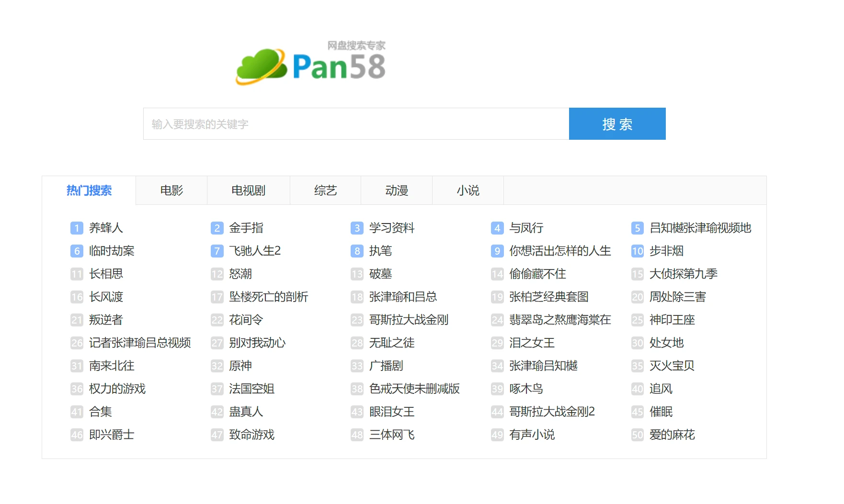844x504 pixels.
Task: Search for 神印王座 via its link
Action: pyautogui.click(x=672, y=320)
